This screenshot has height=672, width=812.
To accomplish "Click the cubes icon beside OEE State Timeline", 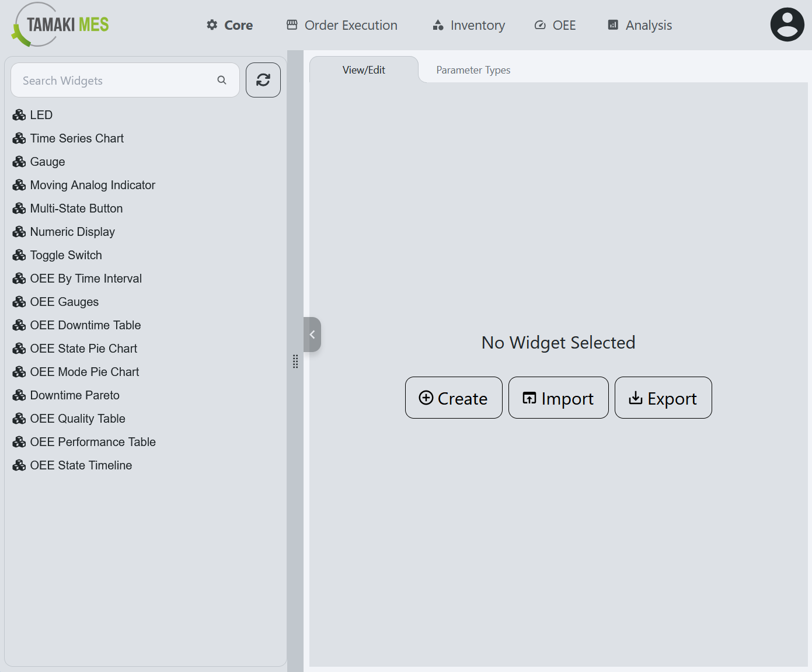I will click(x=19, y=465).
